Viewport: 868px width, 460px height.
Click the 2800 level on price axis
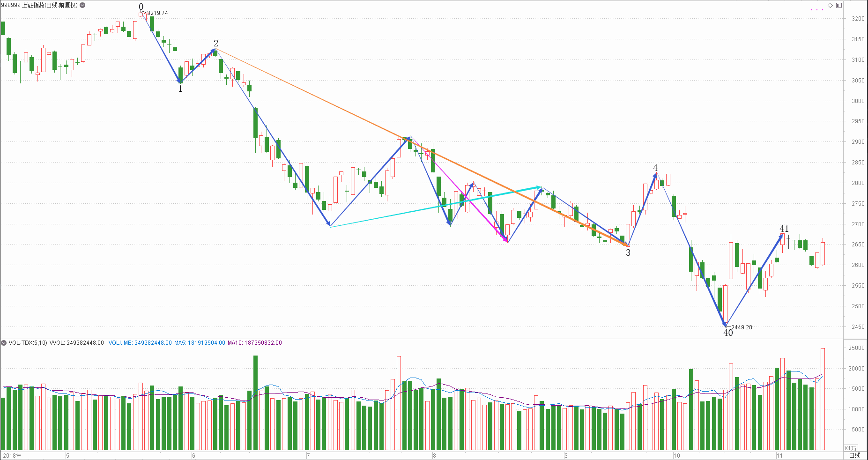(858, 183)
